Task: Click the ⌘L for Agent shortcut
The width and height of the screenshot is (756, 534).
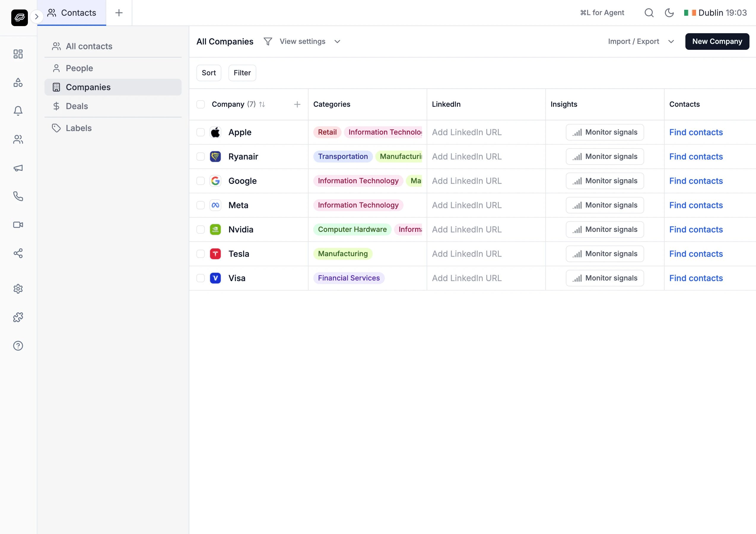Action: coord(602,13)
